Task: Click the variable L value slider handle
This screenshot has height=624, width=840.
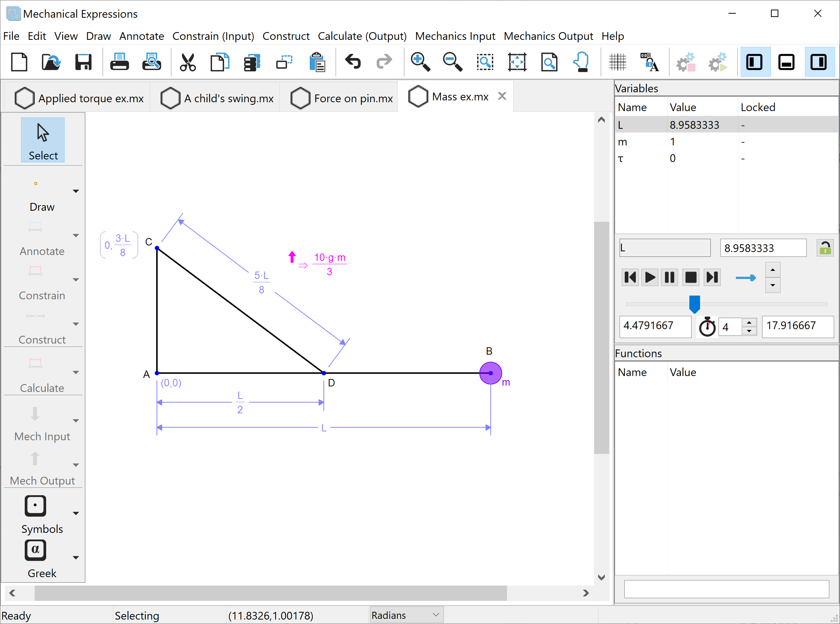Action: (x=694, y=304)
